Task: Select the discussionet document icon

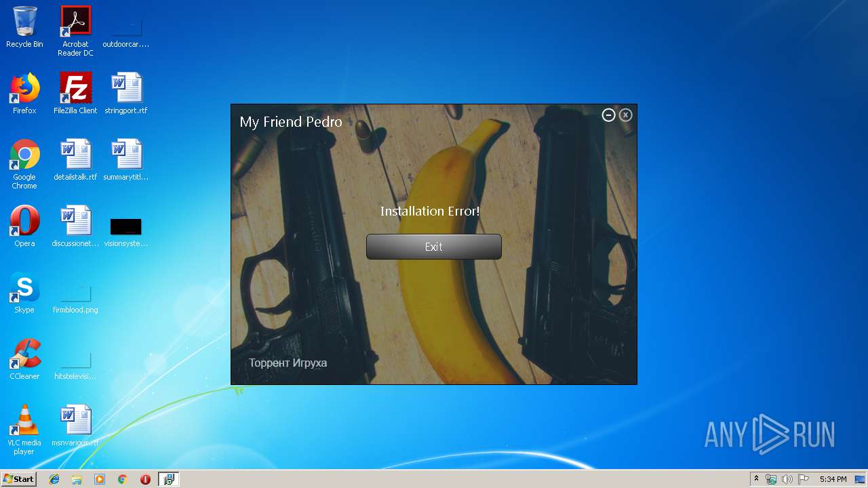Action: (75, 226)
